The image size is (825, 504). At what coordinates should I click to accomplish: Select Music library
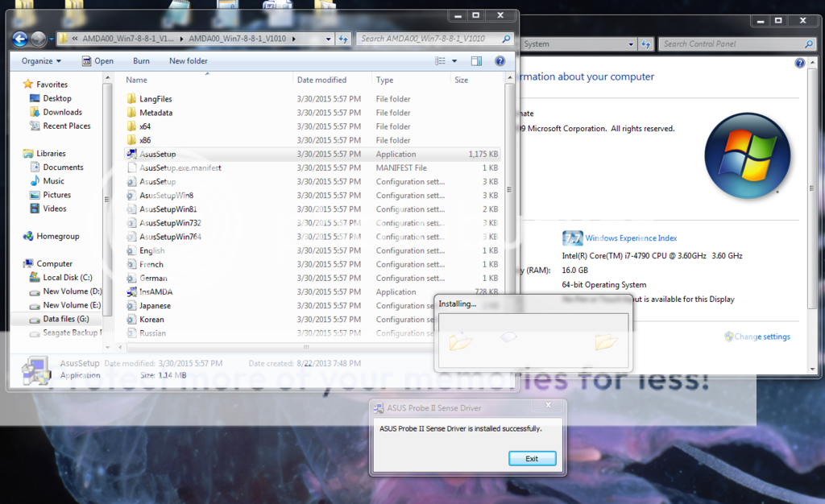(53, 181)
